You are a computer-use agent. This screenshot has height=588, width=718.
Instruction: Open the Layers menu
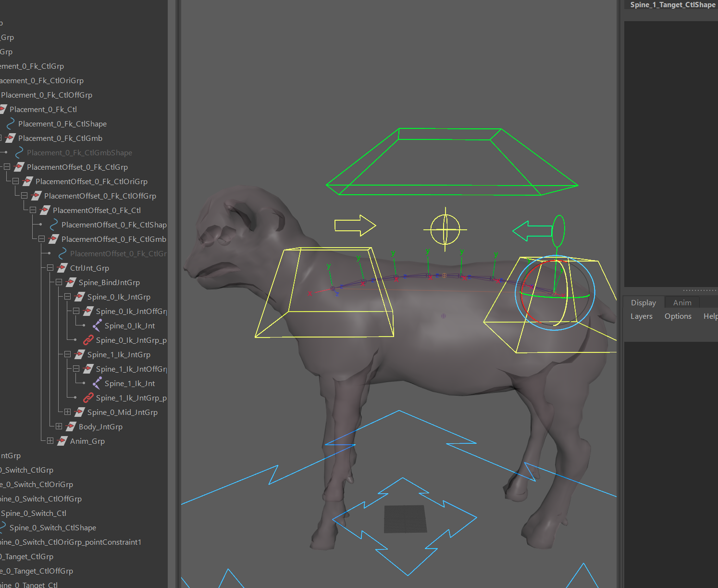641,316
